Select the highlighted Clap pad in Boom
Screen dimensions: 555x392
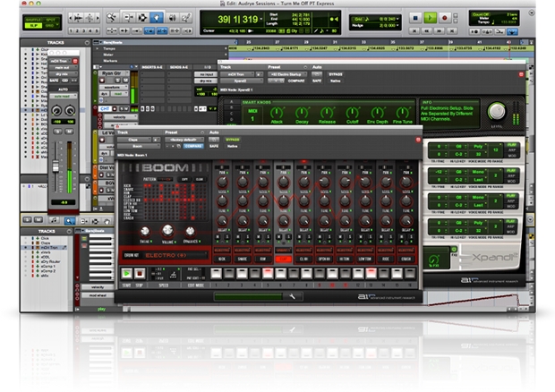pyautogui.click(x=284, y=259)
